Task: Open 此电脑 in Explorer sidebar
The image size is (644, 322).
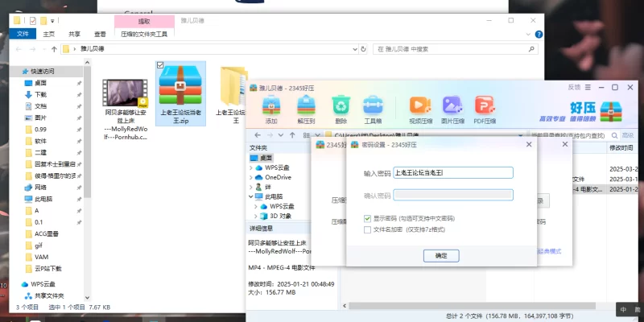Action: click(43, 199)
